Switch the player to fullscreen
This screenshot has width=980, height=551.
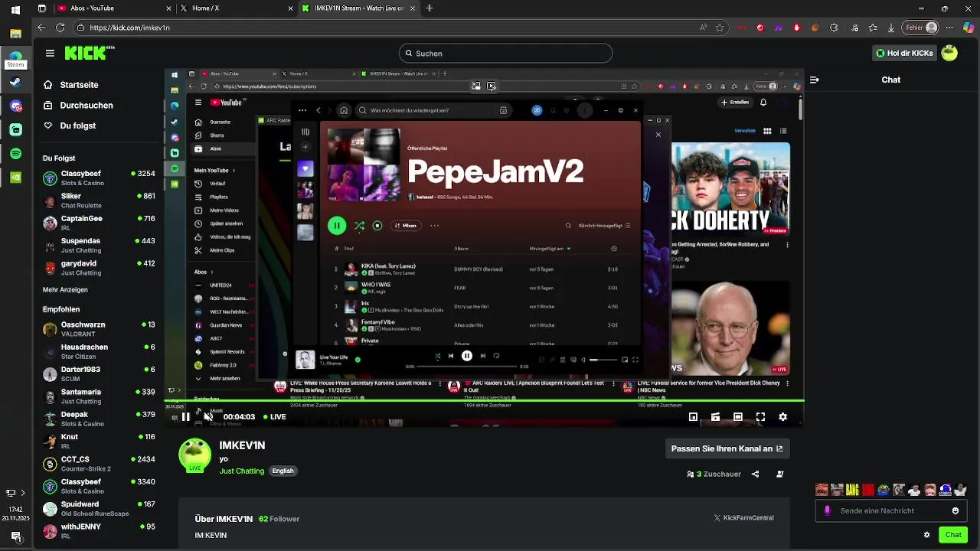[760, 417]
